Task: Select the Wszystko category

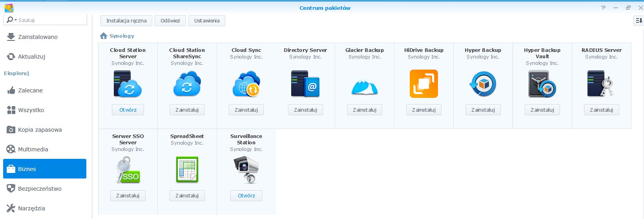Action: (x=45, y=110)
